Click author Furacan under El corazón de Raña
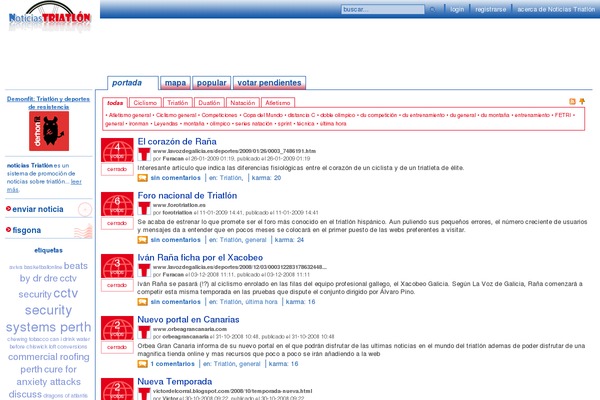 click(x=173, y=158)
